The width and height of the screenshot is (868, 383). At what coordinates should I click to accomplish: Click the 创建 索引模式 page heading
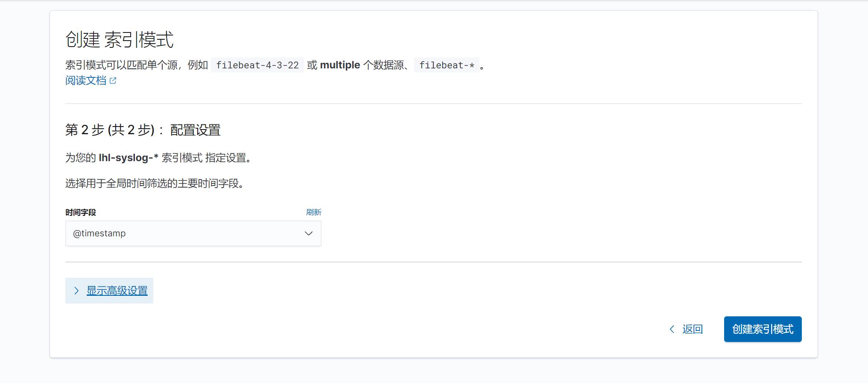coord(120,40)
